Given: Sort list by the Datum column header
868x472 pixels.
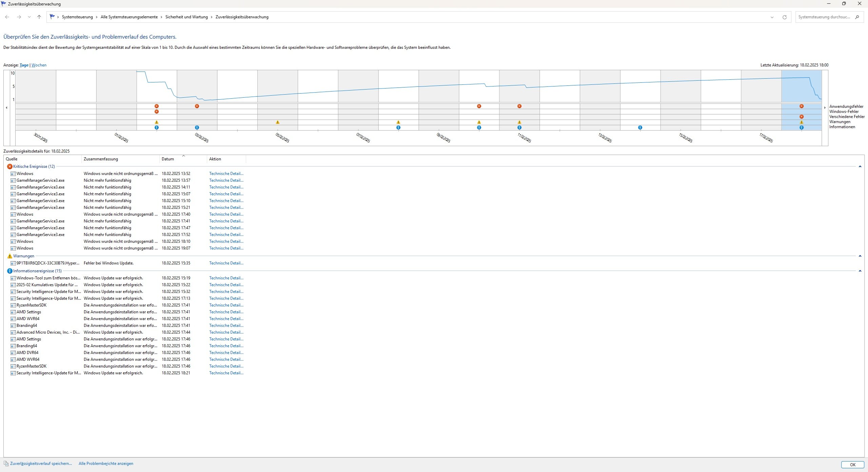Looking at the screenshot, I should coord(168,159).
